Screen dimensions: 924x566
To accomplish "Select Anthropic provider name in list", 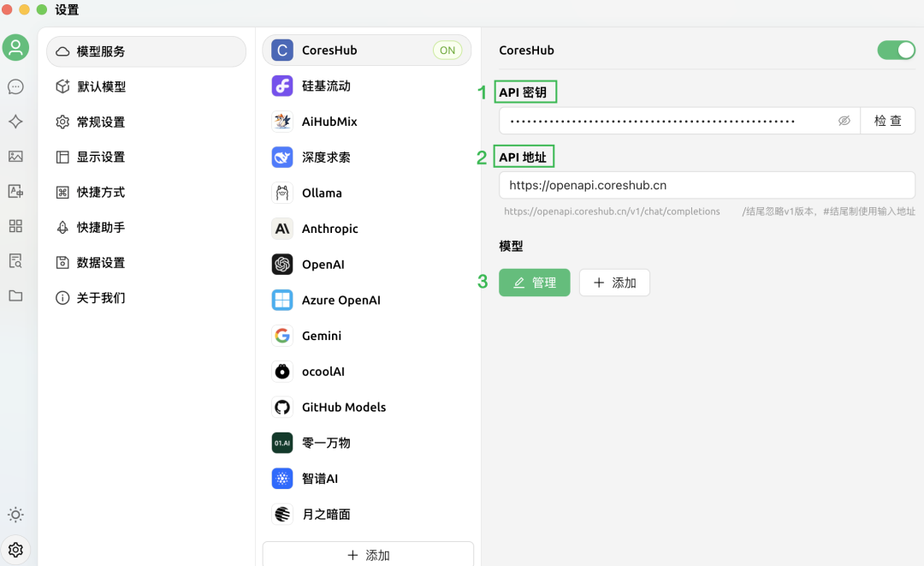I will pyautogui.click(x=330, y=229).
